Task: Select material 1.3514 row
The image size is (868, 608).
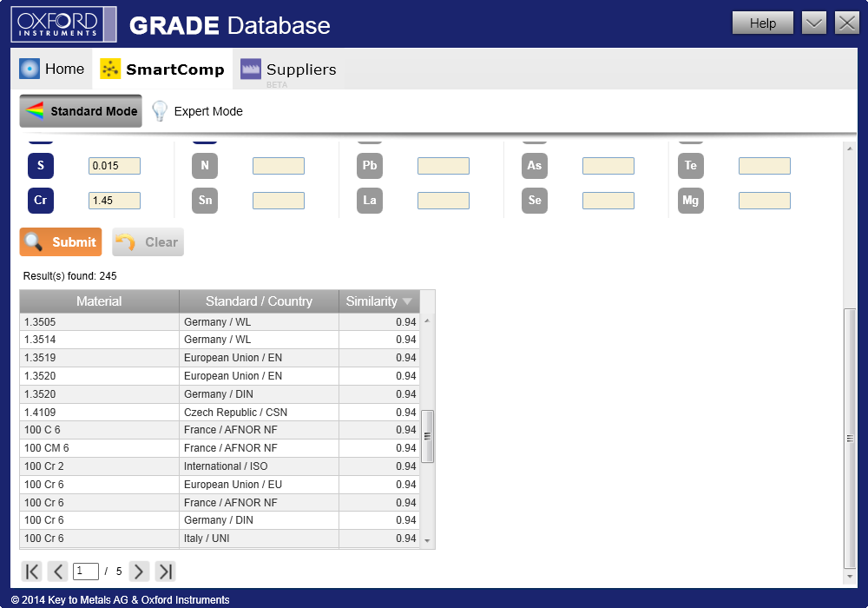Action: (220, 340)
